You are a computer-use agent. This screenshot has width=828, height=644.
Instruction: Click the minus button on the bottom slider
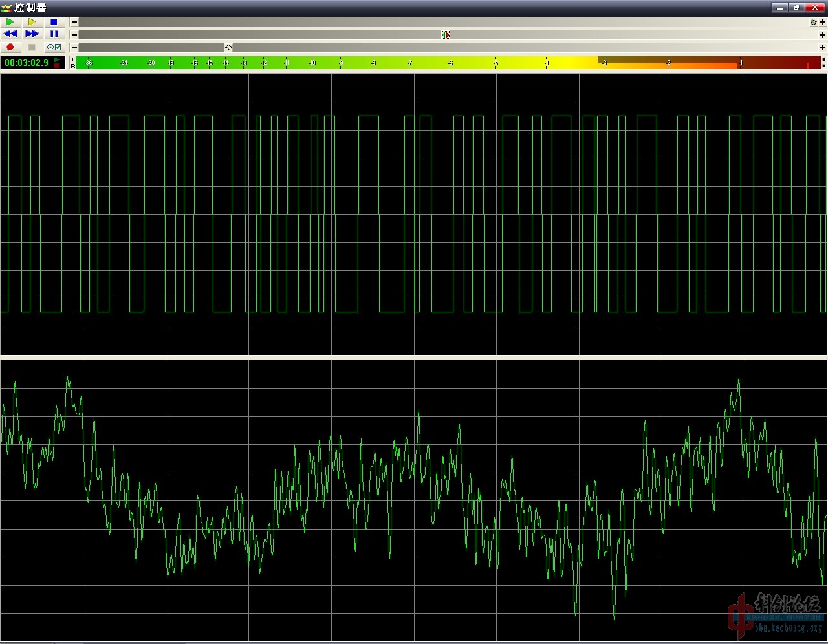click(74, 48)
